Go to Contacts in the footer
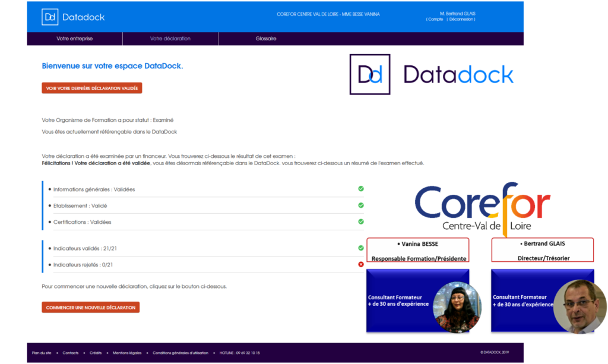This screenshot has width=608, height=364. pyautogui.click(x=71, y=353)
